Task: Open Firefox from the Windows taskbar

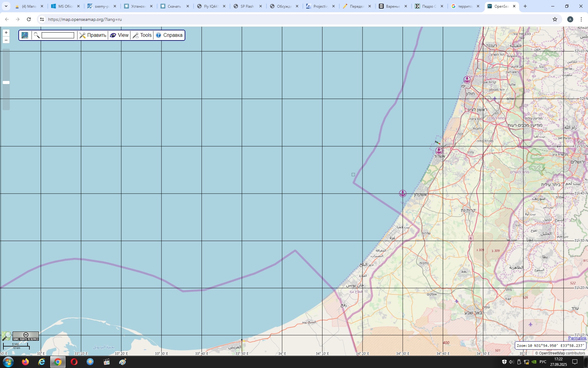Action: 25,362
